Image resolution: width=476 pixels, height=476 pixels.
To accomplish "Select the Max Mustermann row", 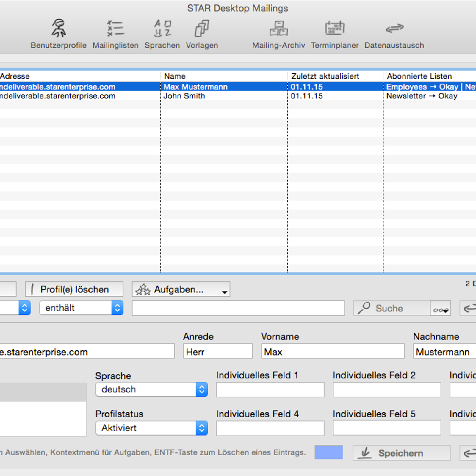I will [238, 87].
